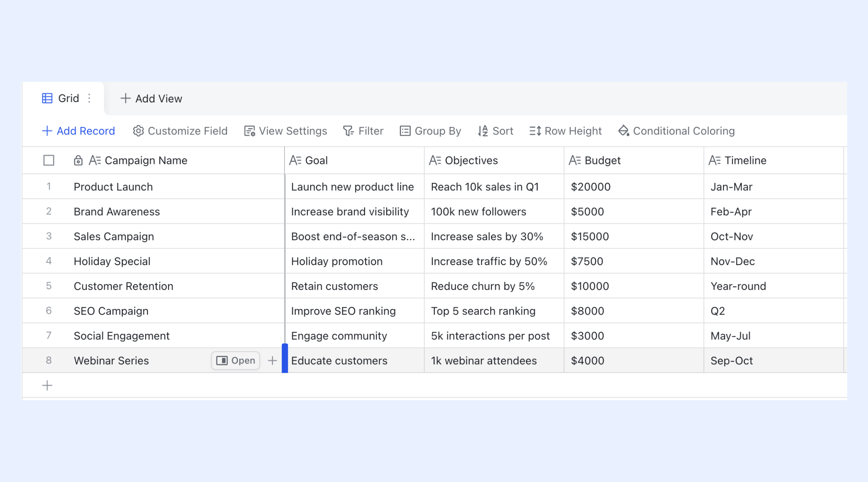Viewport: 868px width, 482px height.
Task: Click the $8000 budget cell
Action: [634, 311]
